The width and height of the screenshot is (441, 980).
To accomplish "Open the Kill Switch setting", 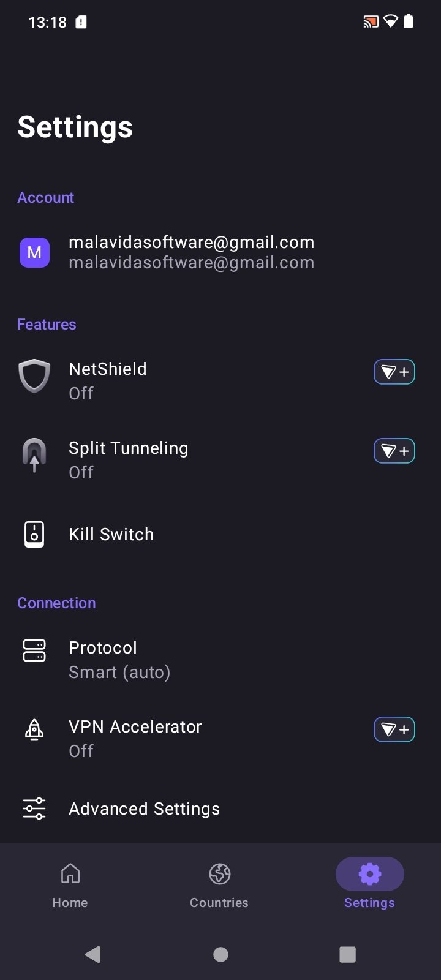I will click(221, 534).
